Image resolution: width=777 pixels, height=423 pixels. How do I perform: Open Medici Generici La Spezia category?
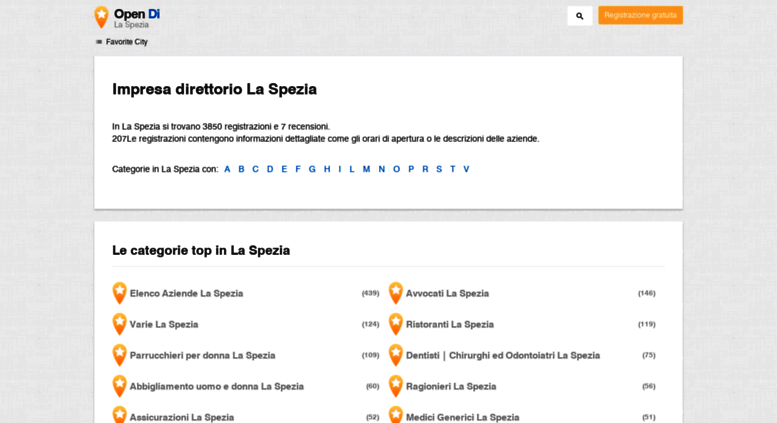(x=463, y=418)
